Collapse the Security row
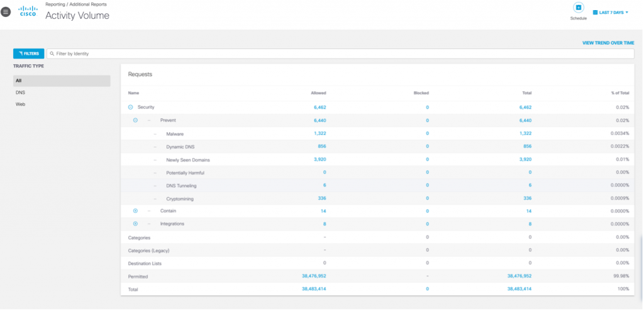Screen dimensions: 644x311 tap(130, 108)
